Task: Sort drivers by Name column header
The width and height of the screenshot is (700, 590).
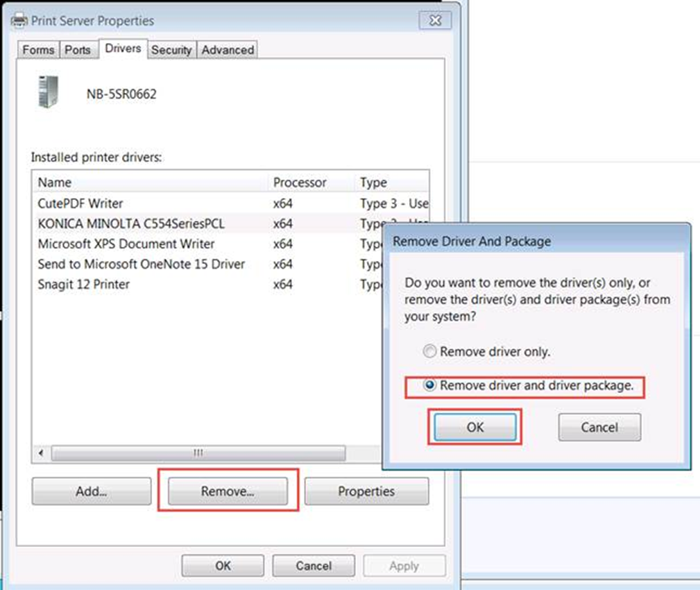Action: pos(55,183)
